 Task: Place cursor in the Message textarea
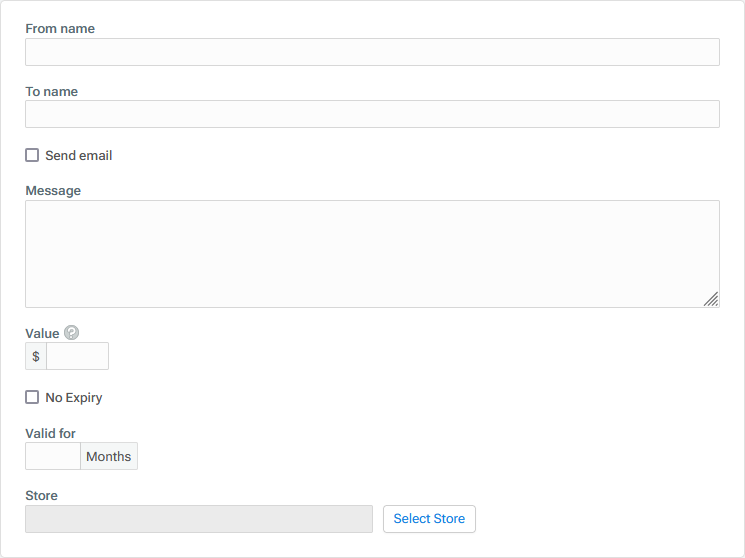coord(372,254)
